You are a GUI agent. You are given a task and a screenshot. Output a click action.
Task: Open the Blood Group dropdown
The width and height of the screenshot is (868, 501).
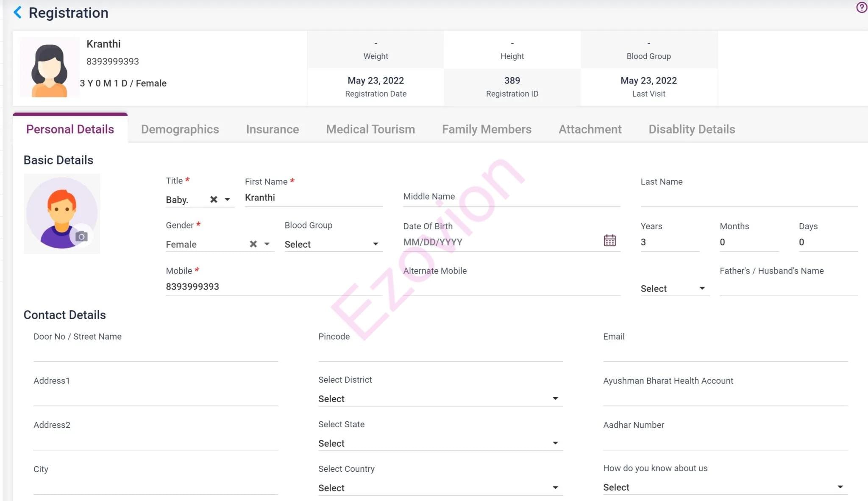coord(333,244)
